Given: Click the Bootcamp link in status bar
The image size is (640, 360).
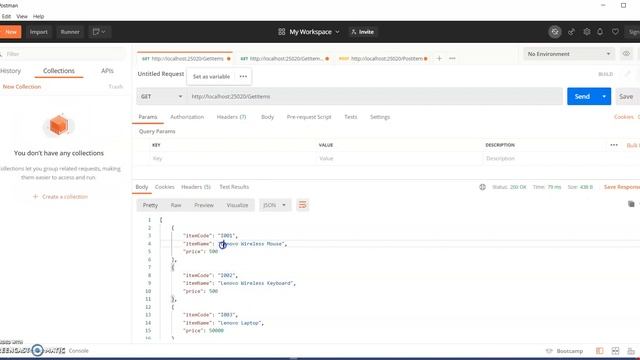Looking at the screenshot, I should [x=565, y=351].
